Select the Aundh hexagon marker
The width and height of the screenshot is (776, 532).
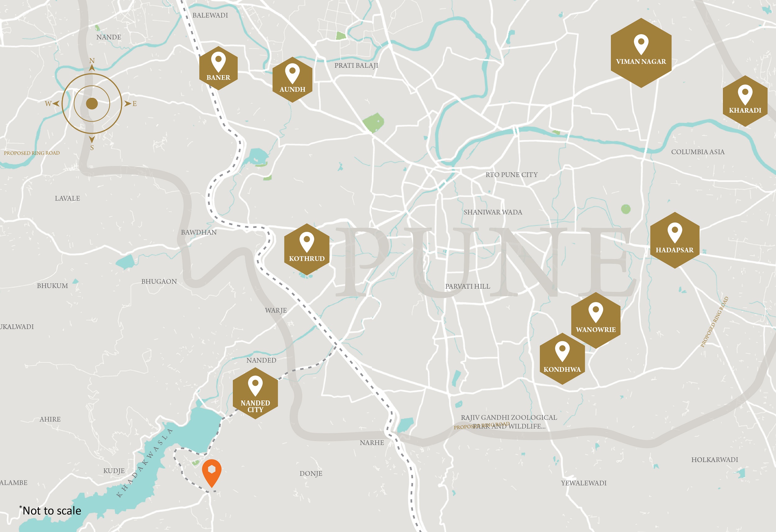coord(292,80)
